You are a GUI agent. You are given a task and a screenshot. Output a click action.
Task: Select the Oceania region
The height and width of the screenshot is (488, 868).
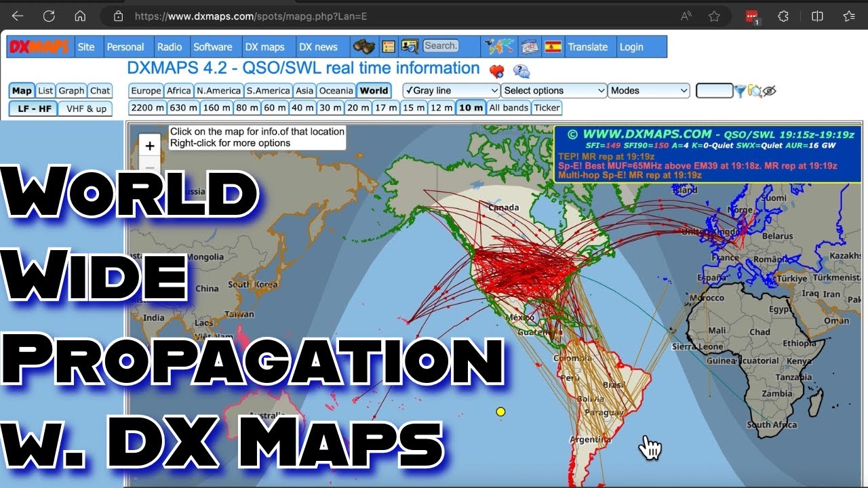coord(336,91)
